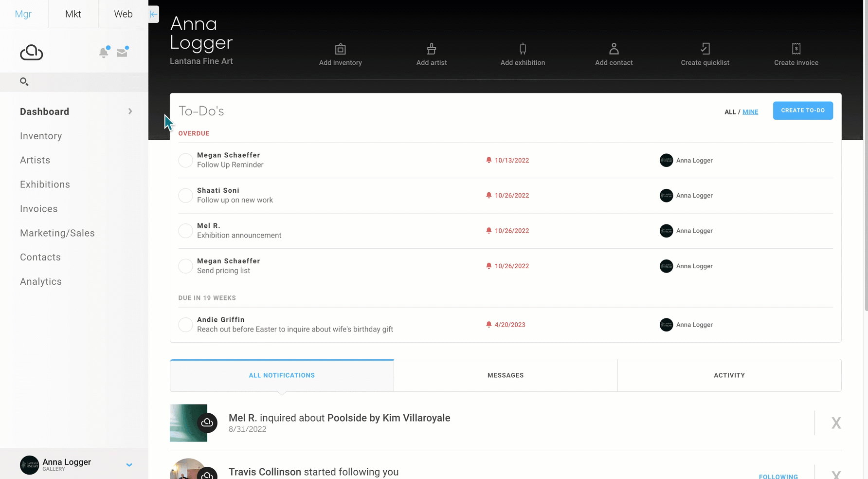The image size is (868, 479).
Task: Open Analytics in the sidebar
Action: pyautogui.click(x=41, y=281)
